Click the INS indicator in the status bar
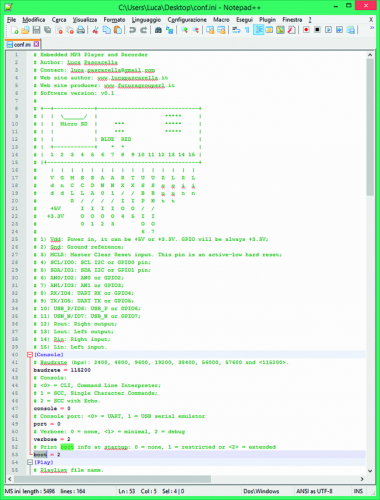Image resolution: width=380 pixels, height=500 pixels. [x=358, y=491]
